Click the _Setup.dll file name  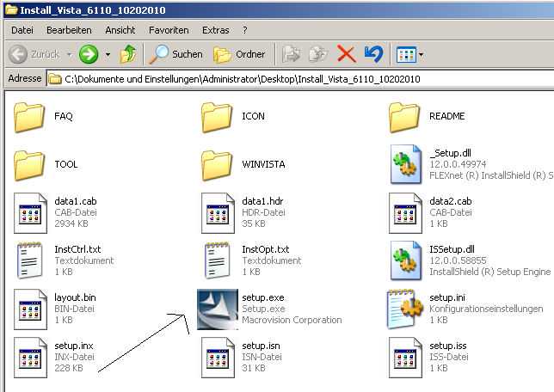[450, 153]
